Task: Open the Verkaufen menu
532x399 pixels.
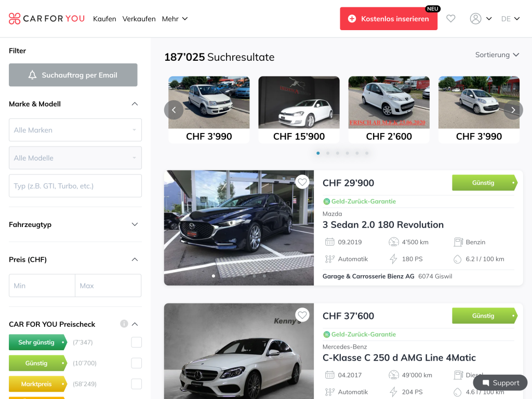Action: [x=139, y=19]
